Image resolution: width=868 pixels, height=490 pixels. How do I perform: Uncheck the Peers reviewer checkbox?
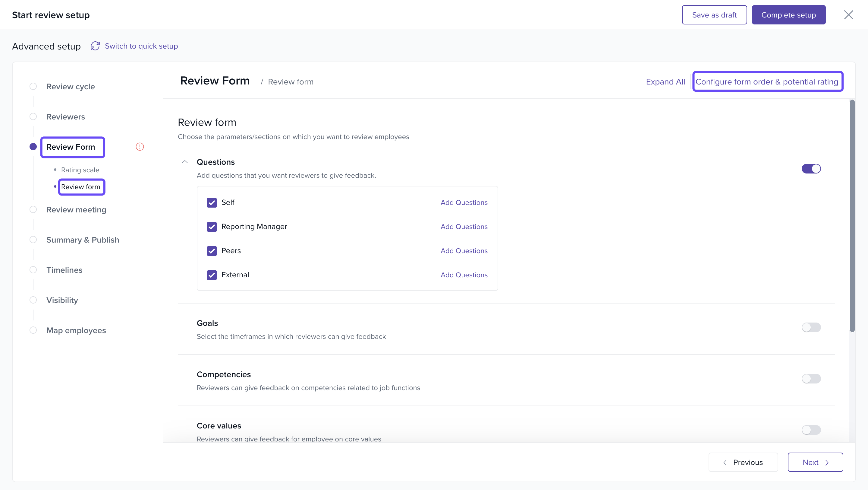pyautogui.click(x=212, y=250)
